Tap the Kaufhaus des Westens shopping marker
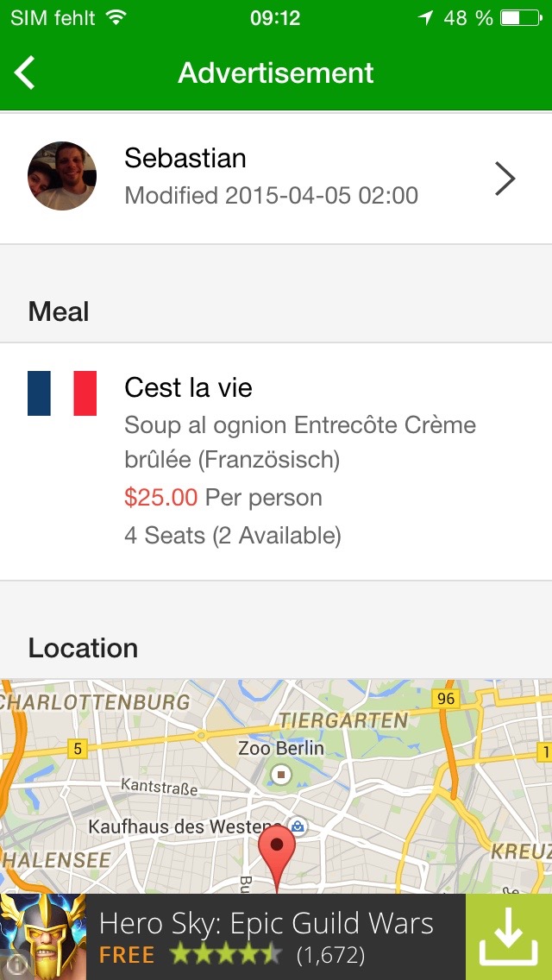This screenshot has height=980, width=552. pos(298,826)
